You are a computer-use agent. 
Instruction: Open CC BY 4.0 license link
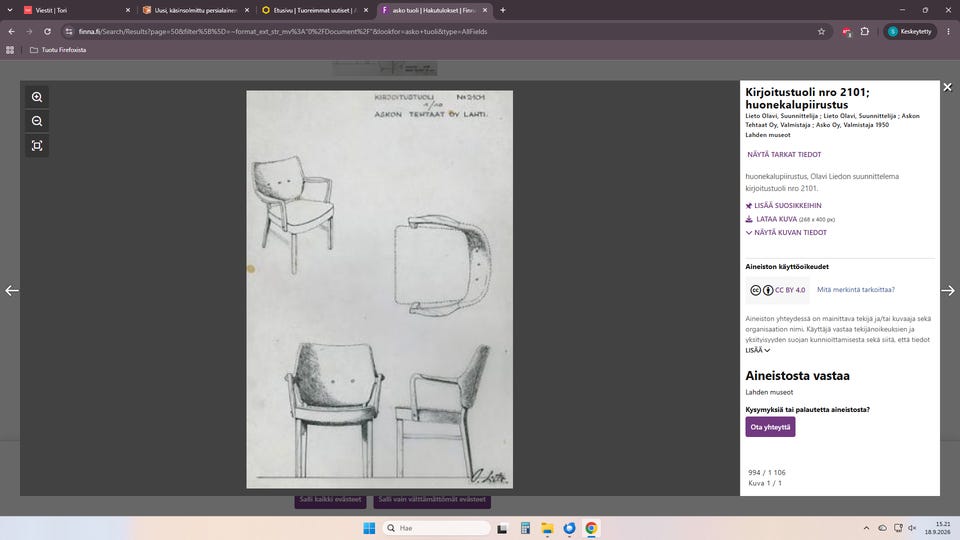click(778, 290)
